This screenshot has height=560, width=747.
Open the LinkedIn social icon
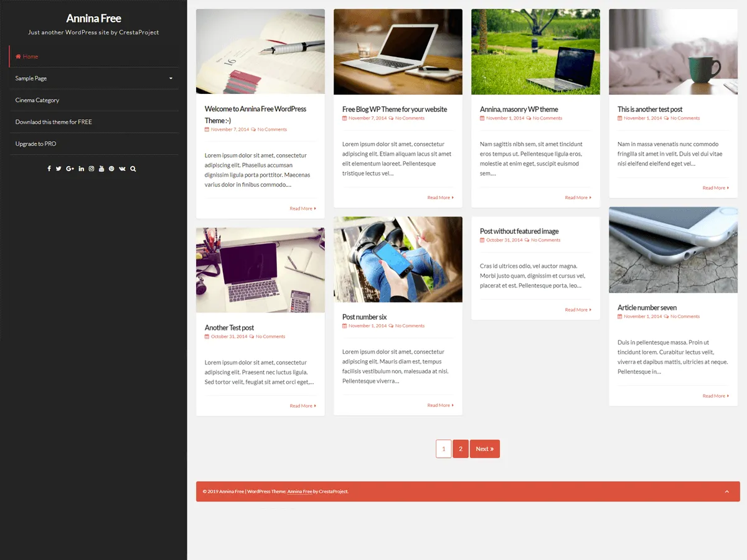click(81, 168)
